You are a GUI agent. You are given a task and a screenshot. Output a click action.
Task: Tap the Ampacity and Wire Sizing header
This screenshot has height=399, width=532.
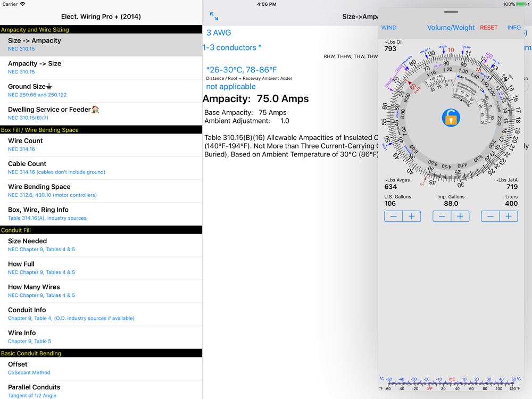pos(101,29)
